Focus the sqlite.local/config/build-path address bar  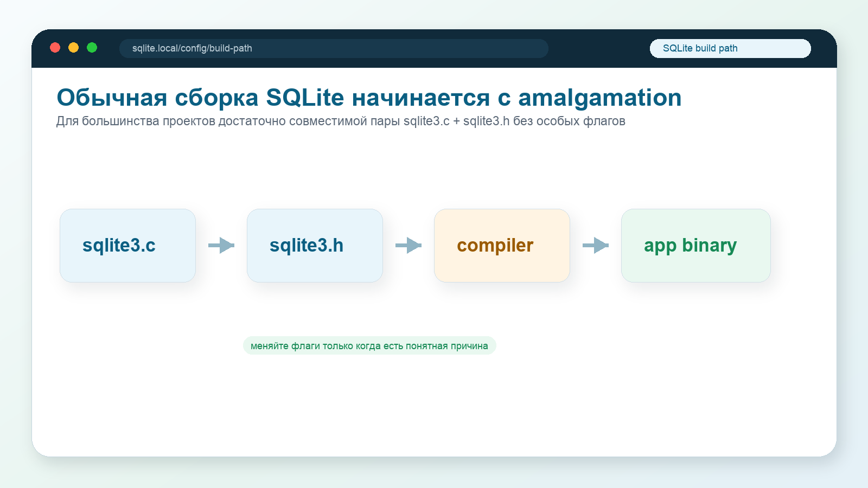(334, 48)
